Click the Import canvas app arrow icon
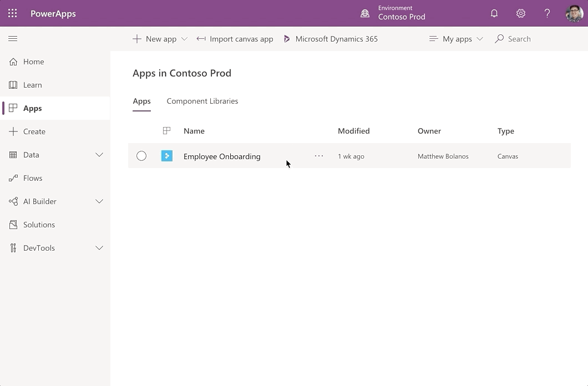The width and height of the screenshot is (588, 386). [201, 39]
